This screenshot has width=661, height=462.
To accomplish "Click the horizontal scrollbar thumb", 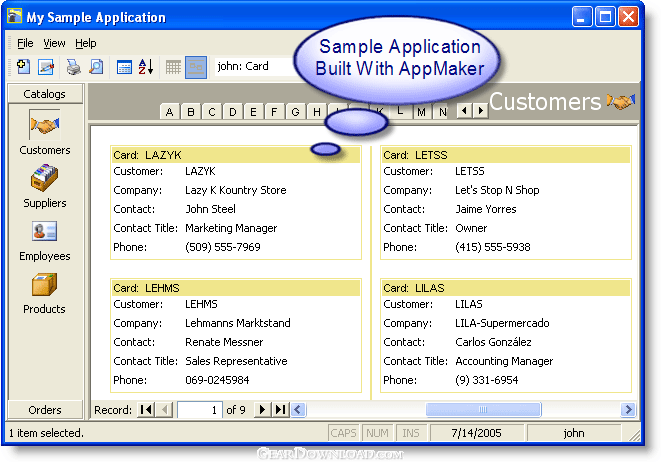I will pos(483,409).
